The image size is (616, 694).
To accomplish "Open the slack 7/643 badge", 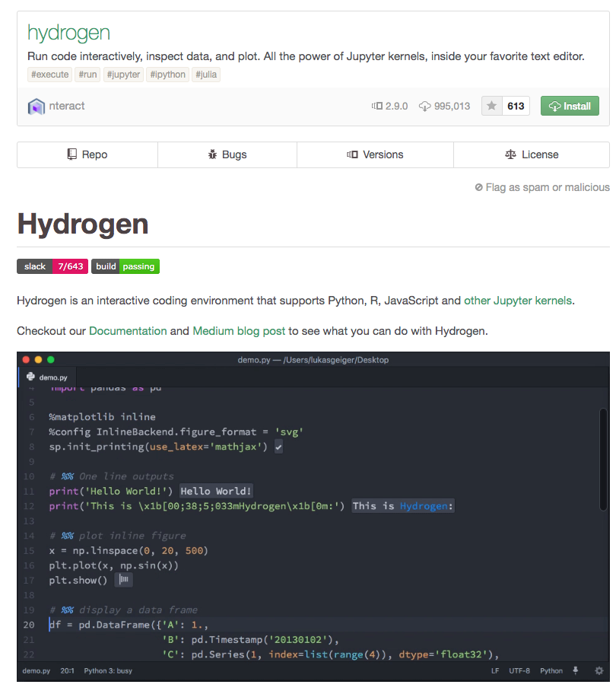I will [52, 266].
